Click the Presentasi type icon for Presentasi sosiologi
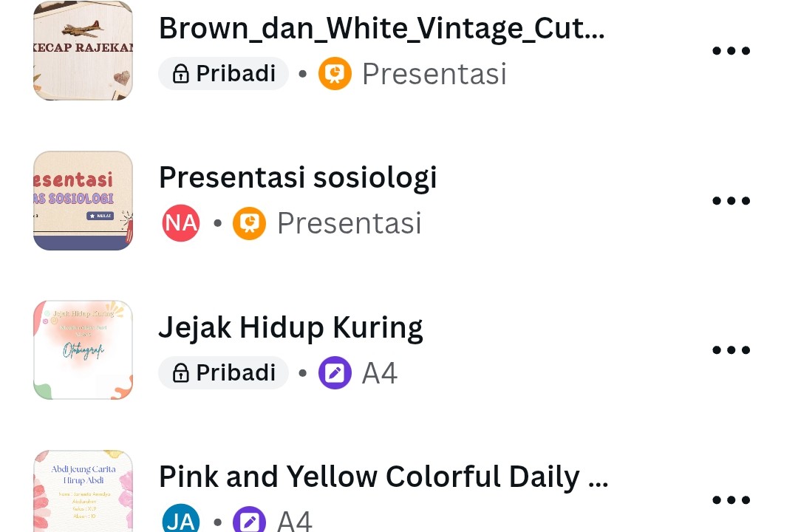Screen dimensions: 798x532 click(249, 222)
